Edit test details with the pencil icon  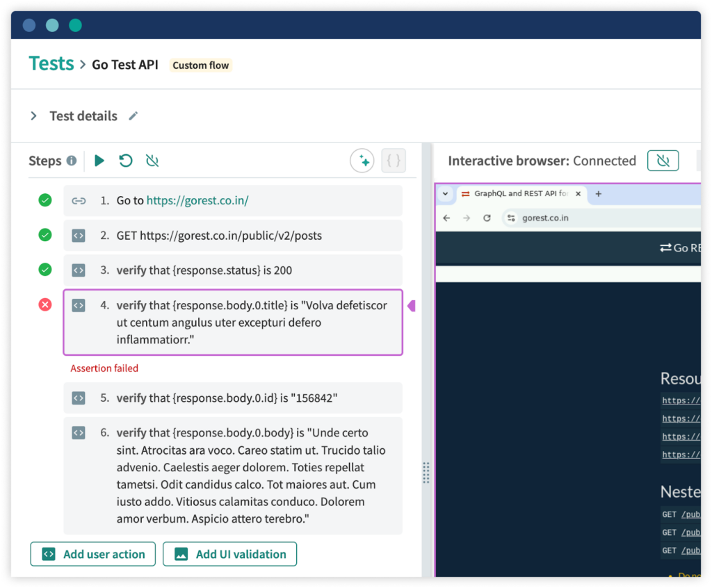pyautogui.click(x=133, y=116)
